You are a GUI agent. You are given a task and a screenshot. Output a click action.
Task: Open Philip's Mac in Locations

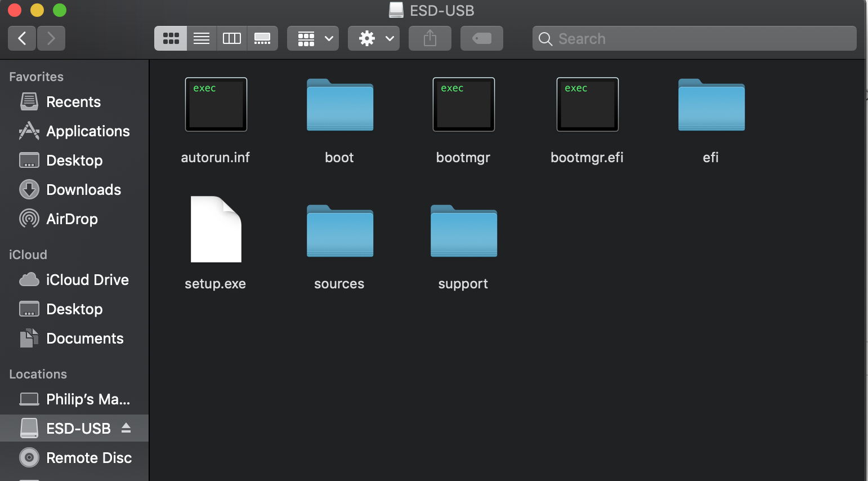[x=74, y=399]
